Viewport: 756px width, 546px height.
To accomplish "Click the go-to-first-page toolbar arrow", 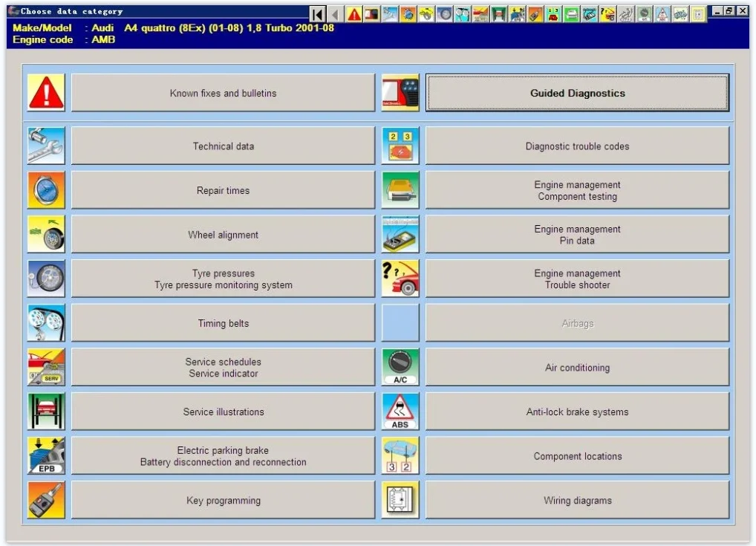I will (x=318, y=14).
